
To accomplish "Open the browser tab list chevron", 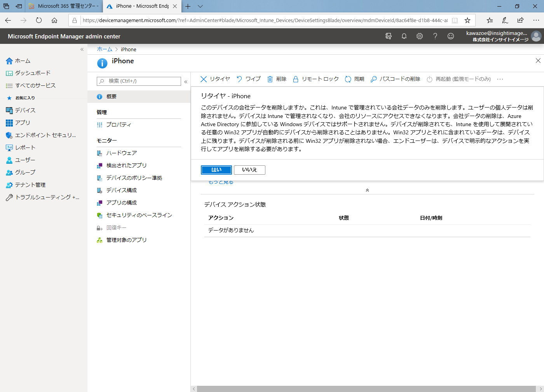I will [x=200, y=6].
